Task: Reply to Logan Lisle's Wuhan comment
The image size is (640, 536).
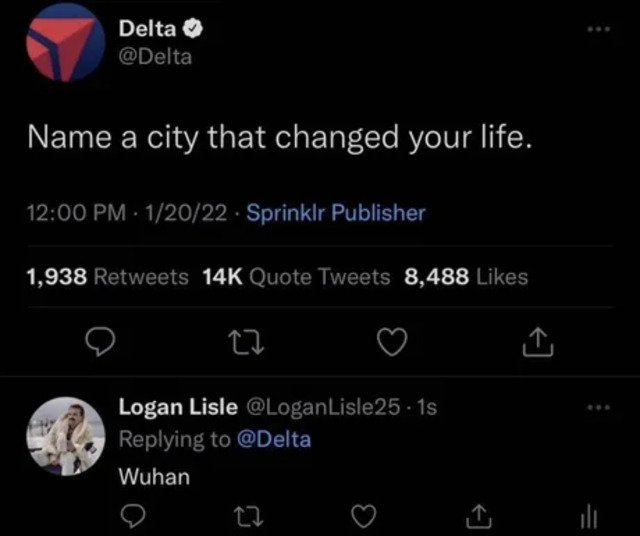Action: pos(129,515)
